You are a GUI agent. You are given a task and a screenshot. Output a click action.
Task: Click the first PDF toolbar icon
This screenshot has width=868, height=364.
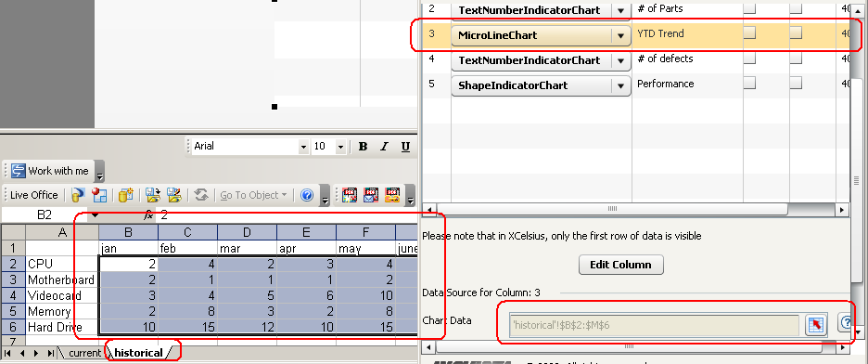pos(350,195)
